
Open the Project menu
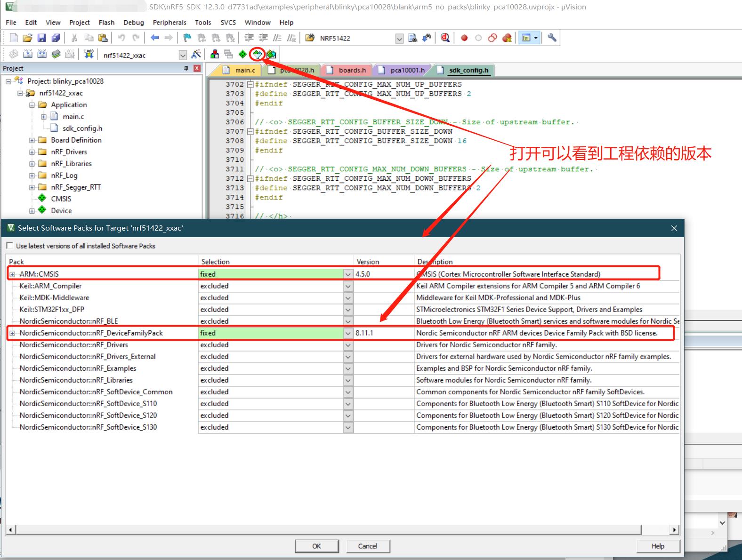coord(79,22)
